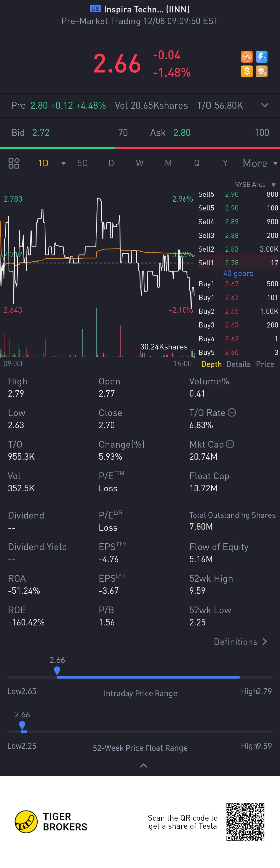280x868 pixels.
Task: Click the yellow dollar sign badge
Action: (247, 71)
